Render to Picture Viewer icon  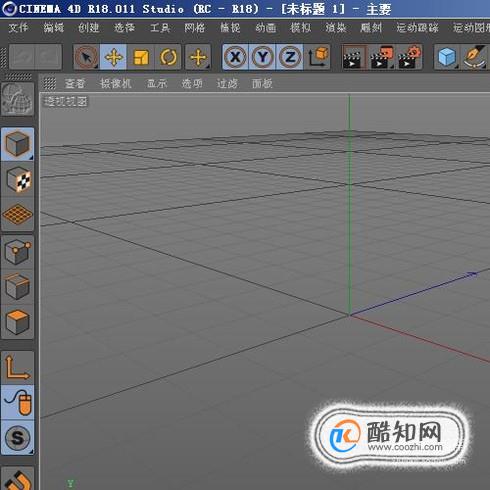[381, 57]
